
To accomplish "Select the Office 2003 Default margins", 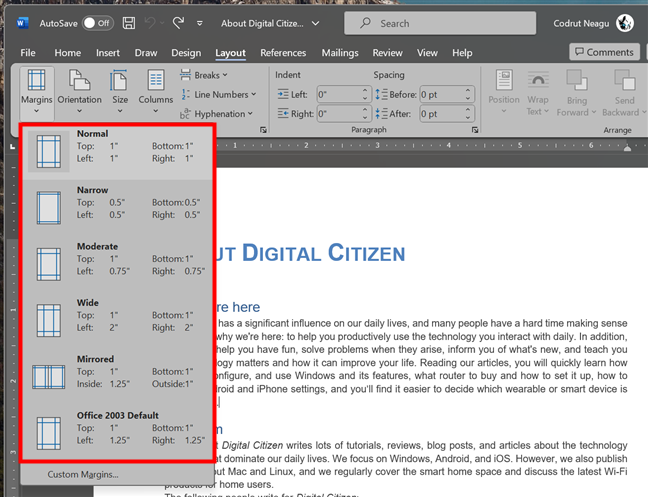I will 117,433.
